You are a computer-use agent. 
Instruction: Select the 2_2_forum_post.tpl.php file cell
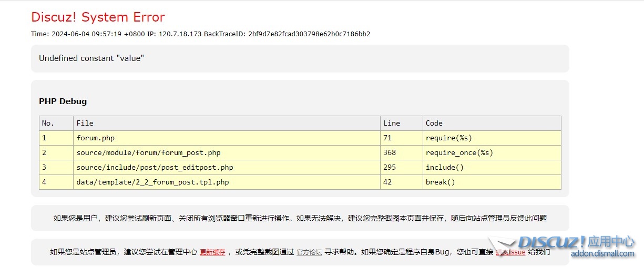(x=152, y=182)
